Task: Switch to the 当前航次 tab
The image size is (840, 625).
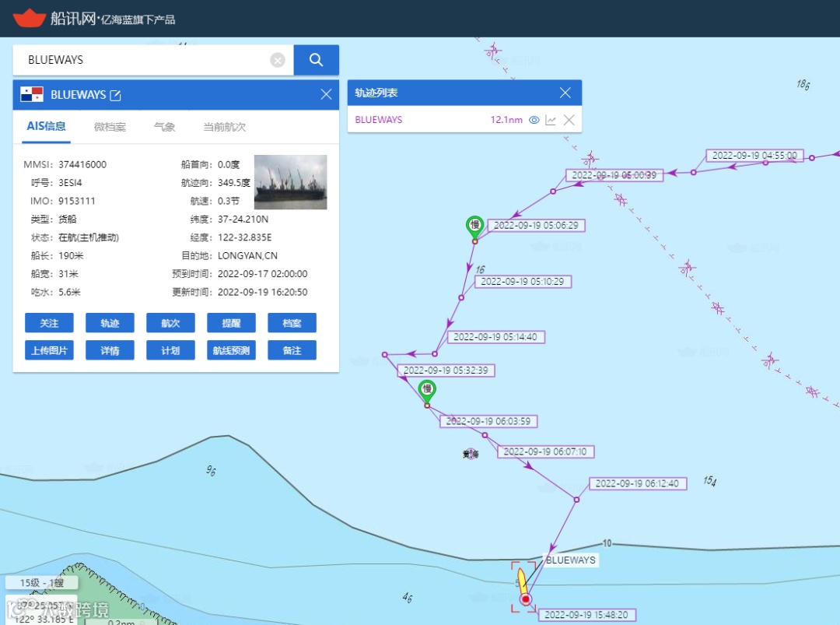Action: coord(225,127)
